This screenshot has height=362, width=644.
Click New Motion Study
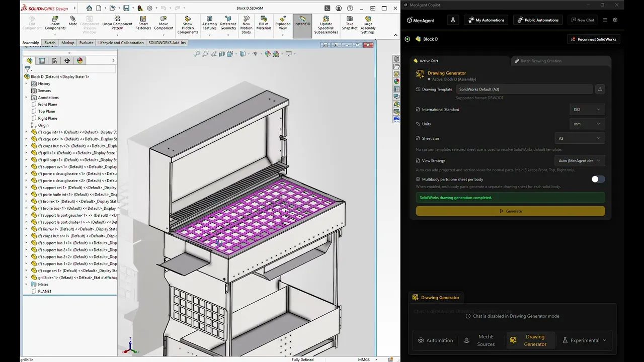tap(246, 25)
